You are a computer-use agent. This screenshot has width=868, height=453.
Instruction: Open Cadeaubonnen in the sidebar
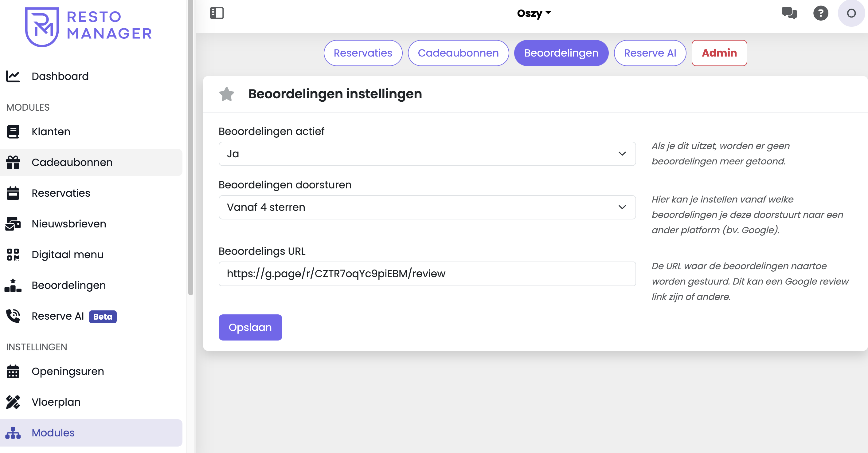pos(91,163)
